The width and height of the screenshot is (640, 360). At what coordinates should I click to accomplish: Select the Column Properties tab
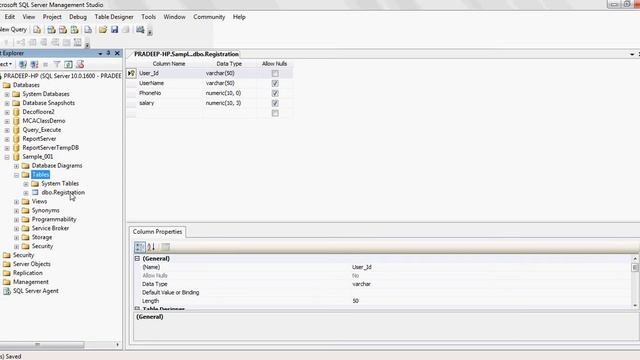click(x=157, y=232)
